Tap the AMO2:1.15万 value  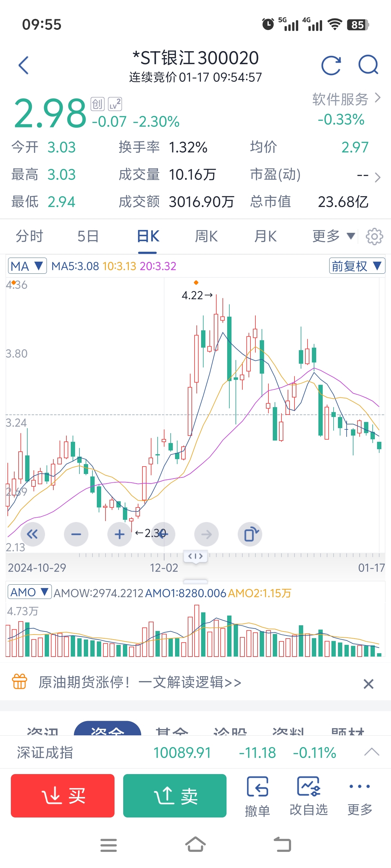259,593
